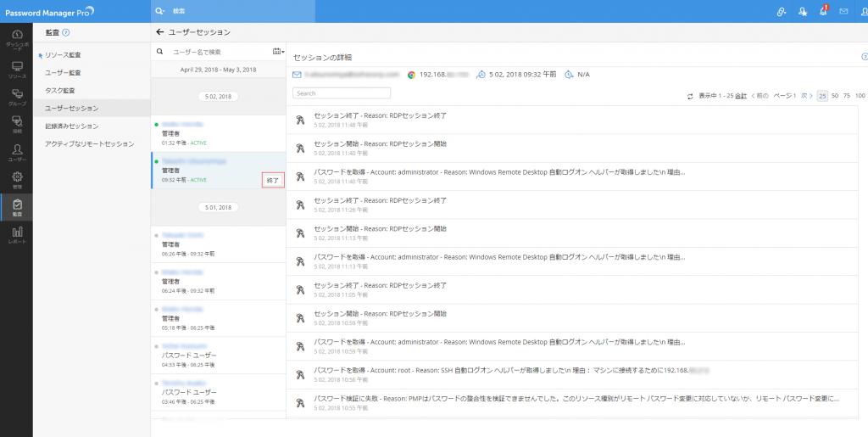This screenshot has width=868, height=437.
Task: Open the グループ sidebar section
Action: [x=16, y=96]
